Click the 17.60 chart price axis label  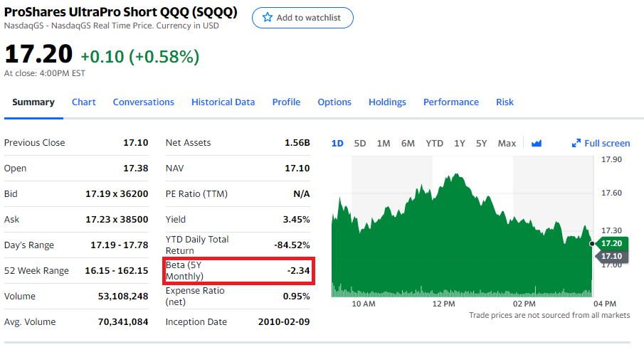tap(611, 193)
